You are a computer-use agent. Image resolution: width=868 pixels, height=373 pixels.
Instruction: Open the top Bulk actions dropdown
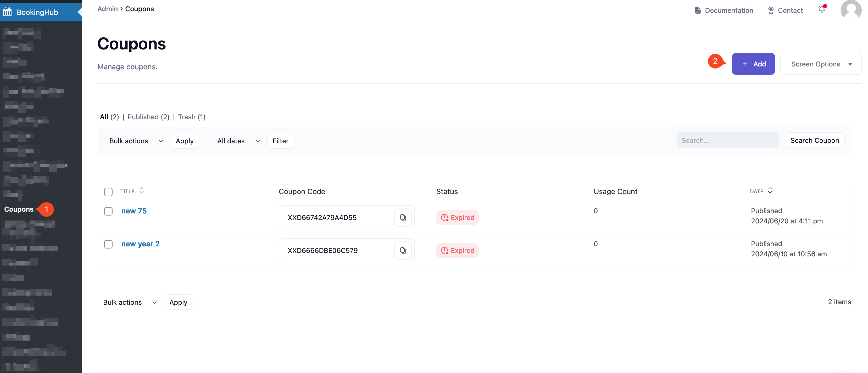coord(136,141)
